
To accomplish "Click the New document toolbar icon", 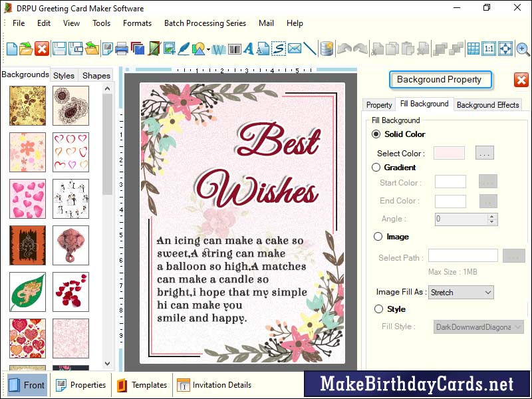I will [11, 49].
